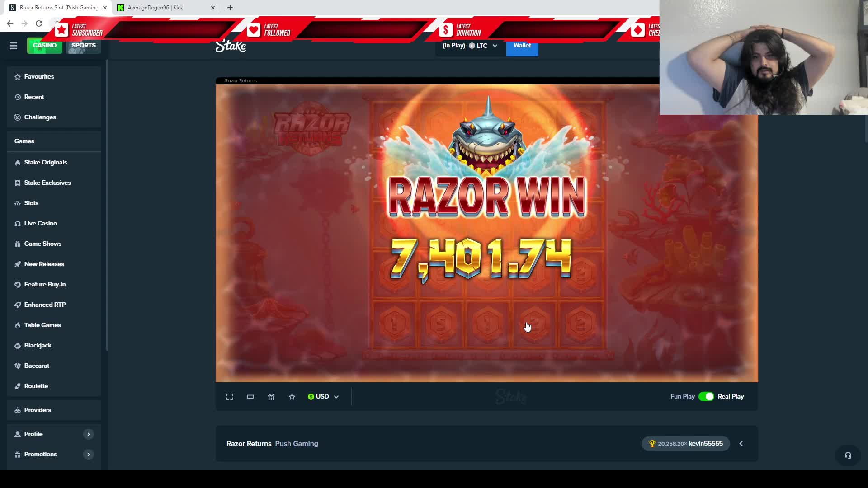Open Providers list
The image size is (868, 488).
pyautogui.click(x=54, y=410)
